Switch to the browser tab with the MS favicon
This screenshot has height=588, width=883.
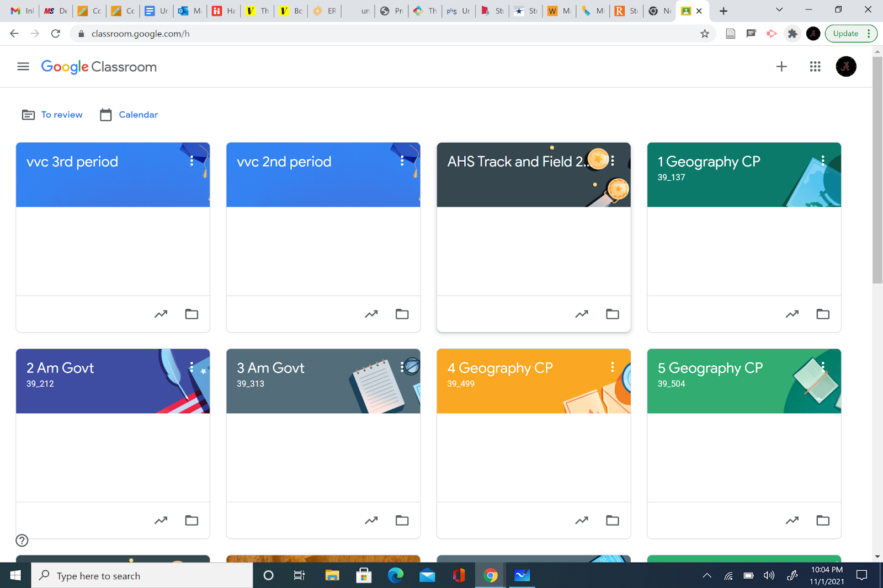click(56, 11)
